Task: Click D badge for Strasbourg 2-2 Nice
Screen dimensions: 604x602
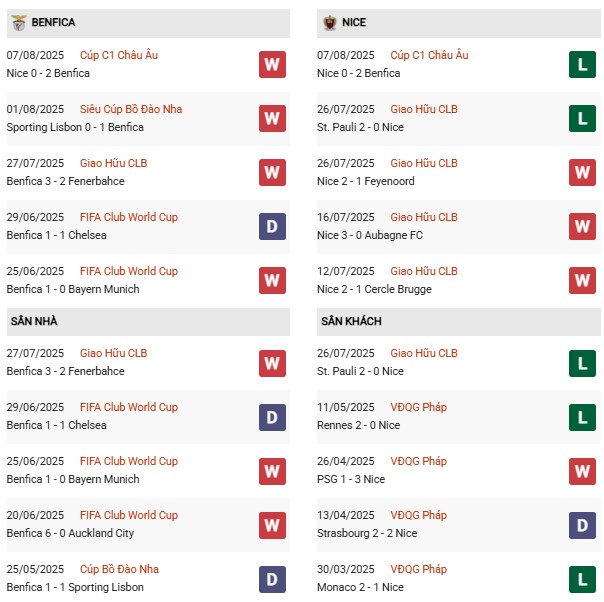Action: click(582, 524)
